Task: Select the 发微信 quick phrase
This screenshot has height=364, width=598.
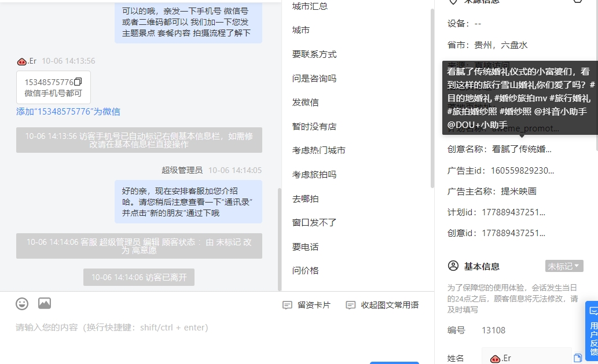Action: coord(306,102)
